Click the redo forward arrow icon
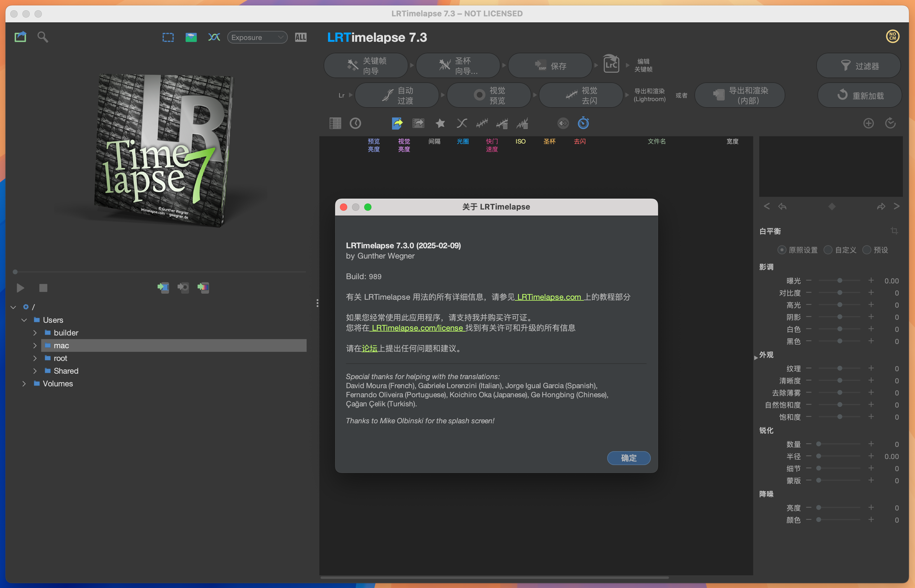The width and height of the screenshot is (915, 588). pos(881,206)
